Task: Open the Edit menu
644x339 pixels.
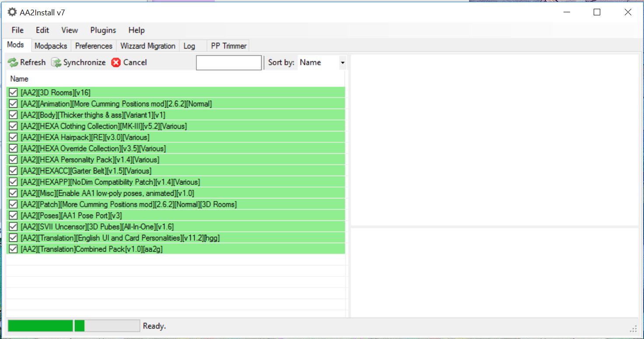Action: point(42,30)
